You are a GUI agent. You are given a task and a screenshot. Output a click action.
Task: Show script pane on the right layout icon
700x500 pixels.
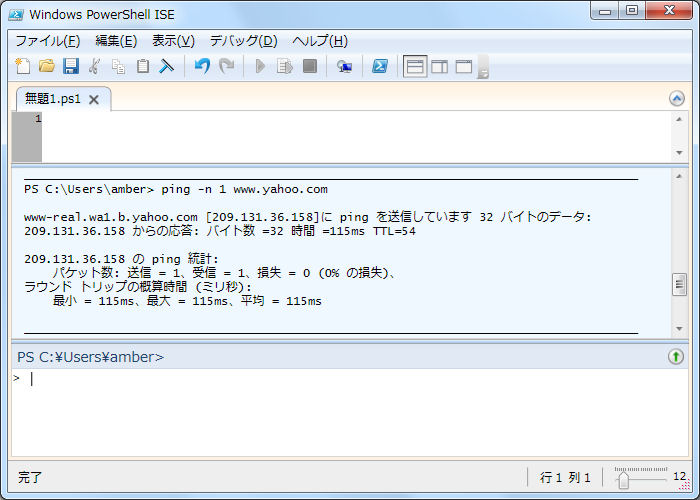(440, 67)
